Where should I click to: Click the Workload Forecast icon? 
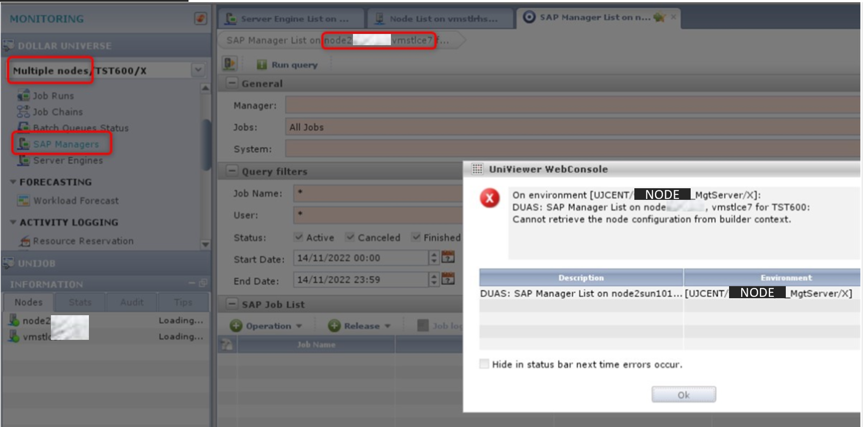[23, 200]
